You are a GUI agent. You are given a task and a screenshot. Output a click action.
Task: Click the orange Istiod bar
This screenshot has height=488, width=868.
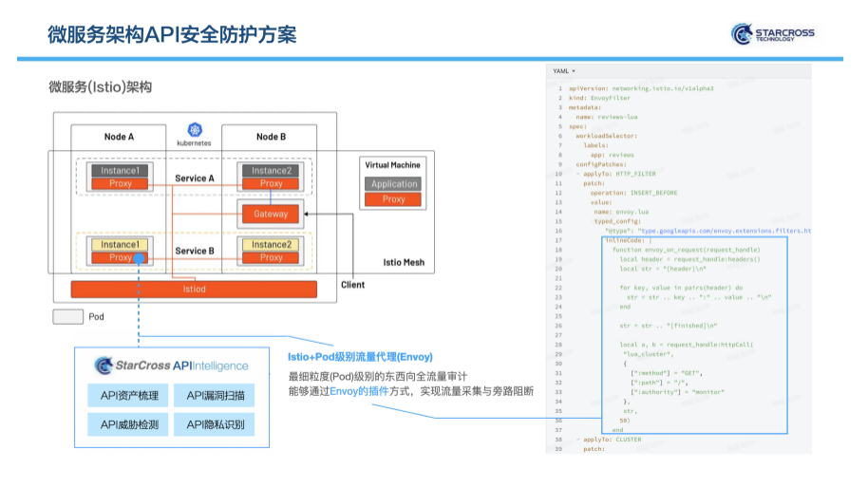pyautogui.click(x=193, y=289)
